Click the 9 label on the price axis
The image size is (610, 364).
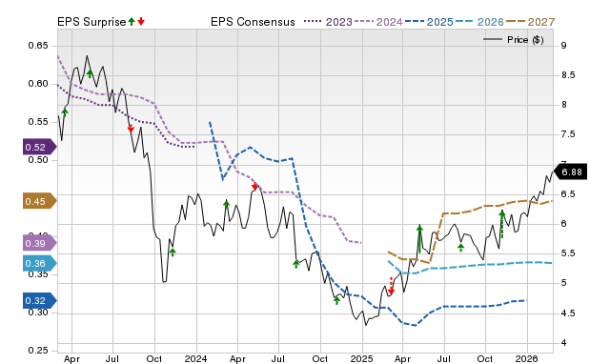tap(563, 46)
